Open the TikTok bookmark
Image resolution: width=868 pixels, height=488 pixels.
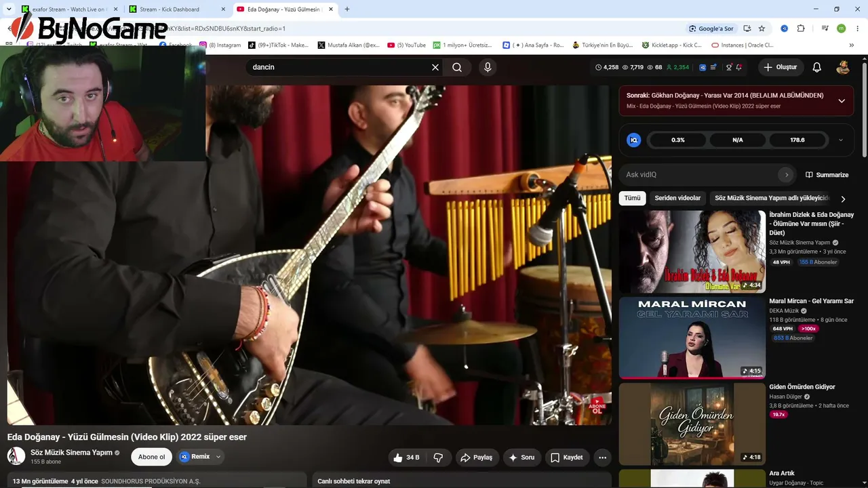pos(278,45)
